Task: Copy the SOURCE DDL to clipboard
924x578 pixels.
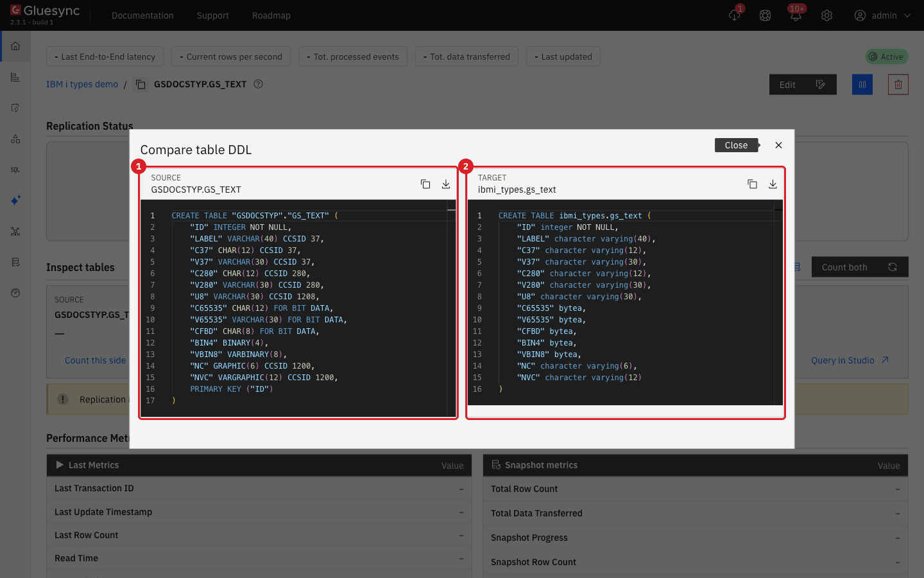Action: point(425,184)
